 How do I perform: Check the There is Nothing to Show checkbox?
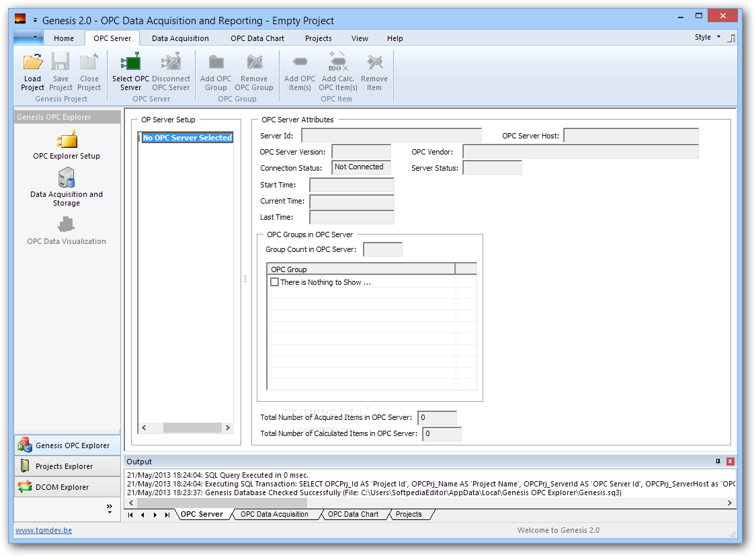tap(275, 282)
